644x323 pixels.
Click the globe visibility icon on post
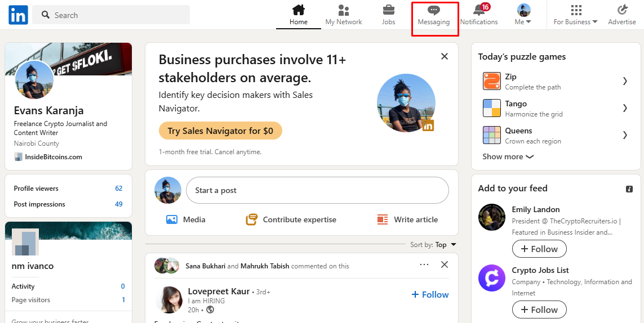[x=210, y=309]
